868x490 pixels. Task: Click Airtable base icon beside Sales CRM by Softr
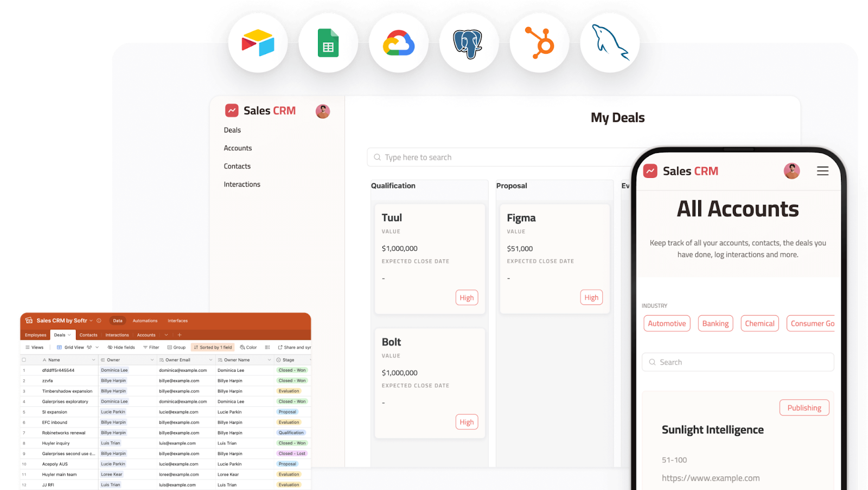pos(29,321)
